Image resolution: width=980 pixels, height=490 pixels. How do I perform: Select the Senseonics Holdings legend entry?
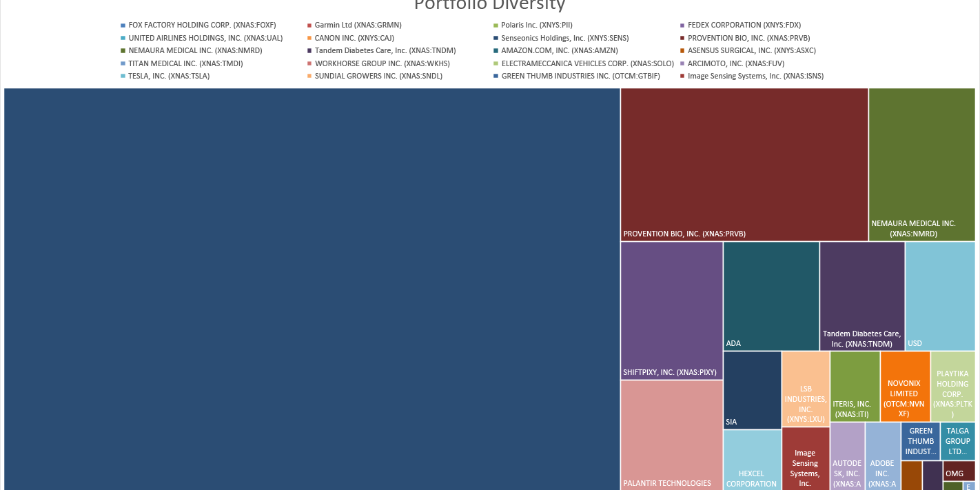[564, 38]
